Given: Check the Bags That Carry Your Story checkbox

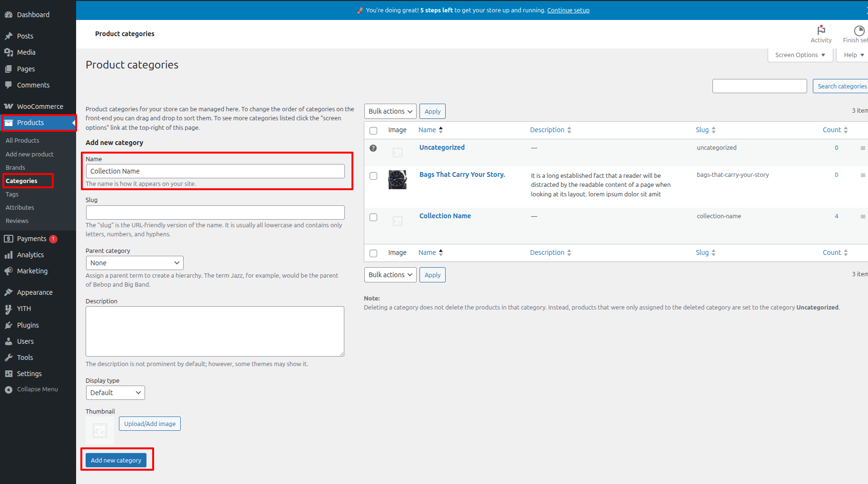Looking at the screenshot, I should 373,176.
